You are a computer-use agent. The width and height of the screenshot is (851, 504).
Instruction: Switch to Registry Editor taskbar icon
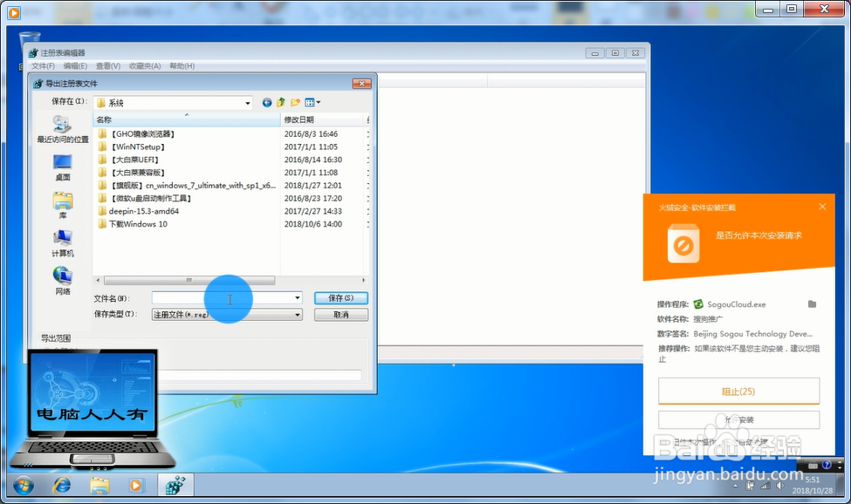[x=175, y=486]
